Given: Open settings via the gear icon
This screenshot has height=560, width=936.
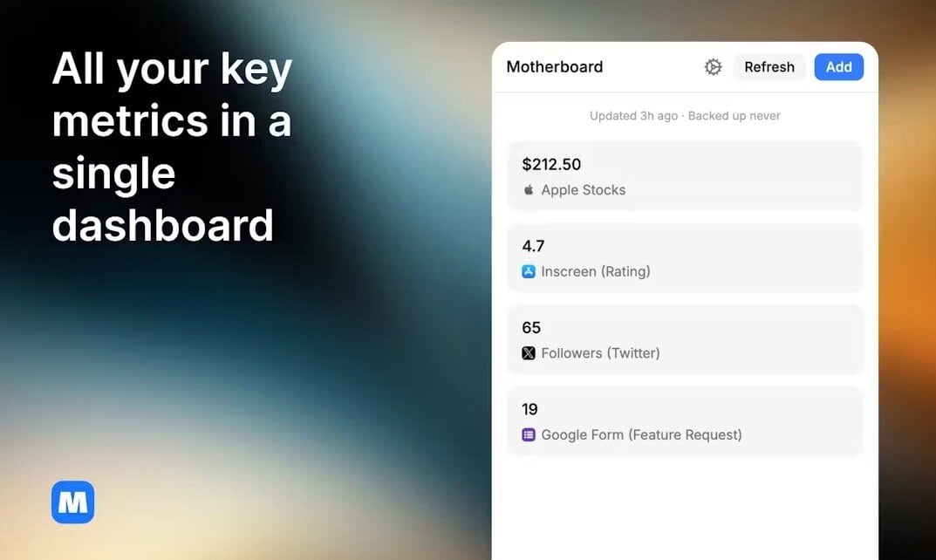Looking at the screenshot, I should point(713,67).
